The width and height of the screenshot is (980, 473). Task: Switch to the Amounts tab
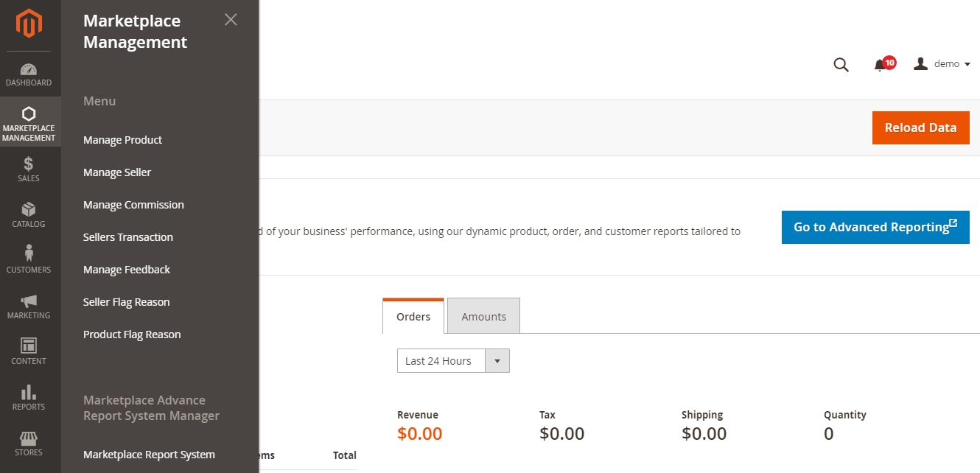tap(483, 315)
